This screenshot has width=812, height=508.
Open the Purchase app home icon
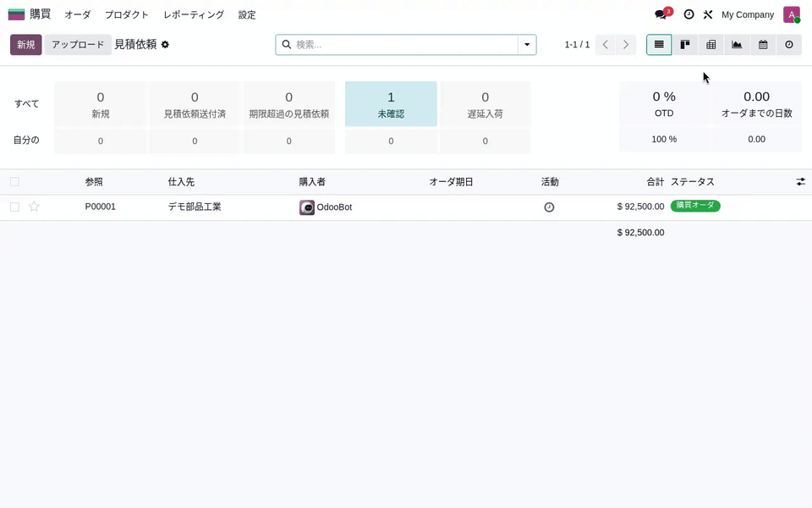click(17, 14)
